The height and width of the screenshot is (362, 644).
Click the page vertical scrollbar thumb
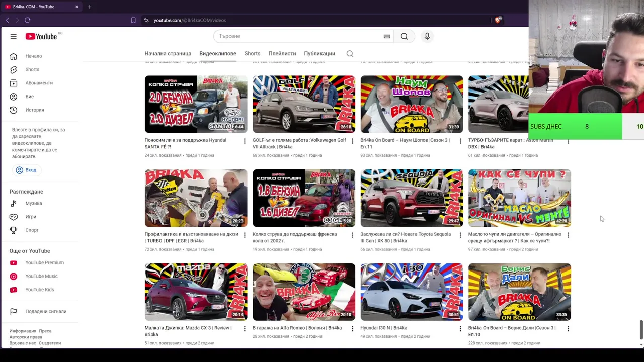click(641, 330)
